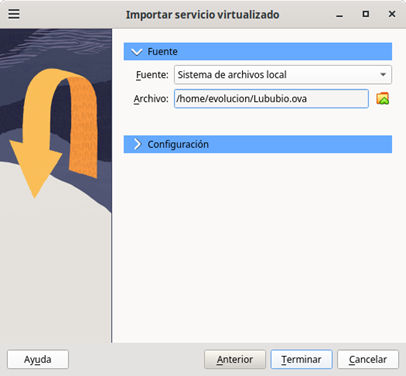The width and height of the screenshot is (406, 376).
Task: Browse for an appliance file with folder icon
Action: [383, 99]
